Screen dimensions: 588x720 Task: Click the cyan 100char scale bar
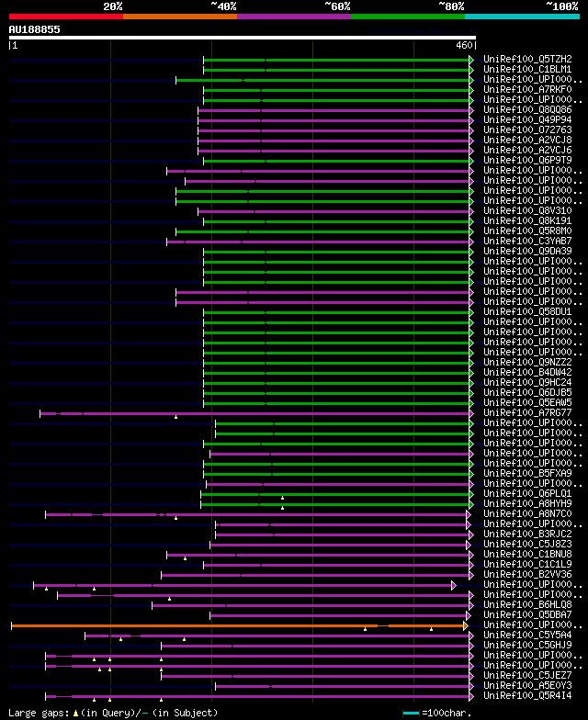pos(412,713)
